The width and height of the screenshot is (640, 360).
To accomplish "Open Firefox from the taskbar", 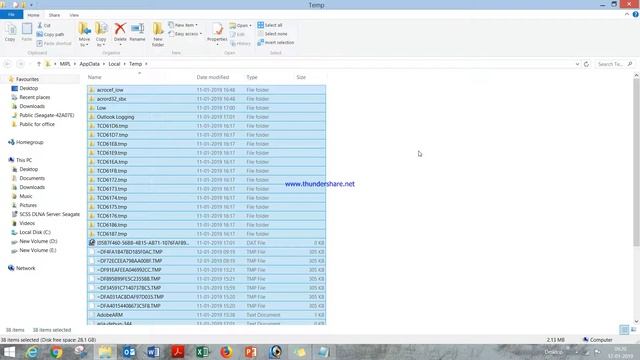I will [x=227, y=352].
